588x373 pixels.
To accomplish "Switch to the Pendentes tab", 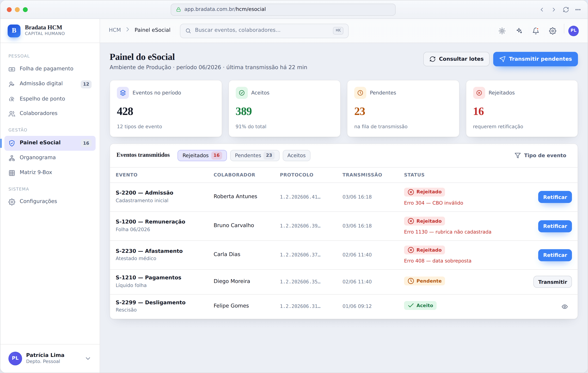I will [x=254, y=156].
